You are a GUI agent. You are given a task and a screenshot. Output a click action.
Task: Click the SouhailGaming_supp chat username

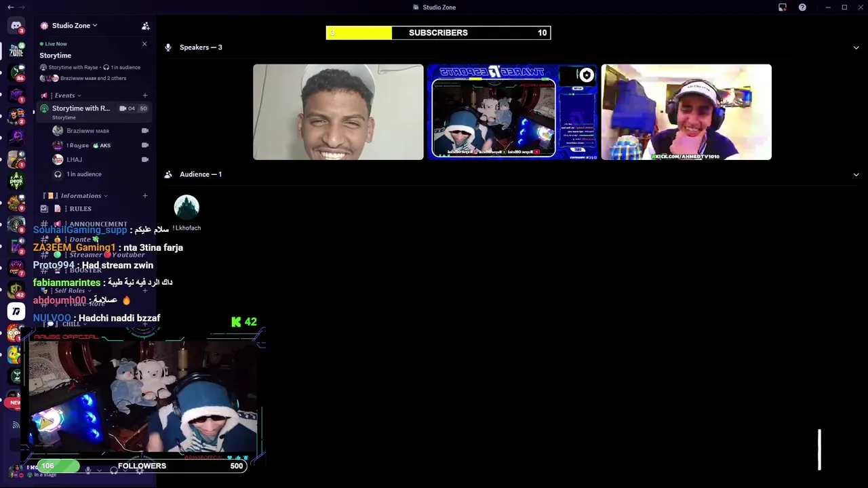(80, 230)
